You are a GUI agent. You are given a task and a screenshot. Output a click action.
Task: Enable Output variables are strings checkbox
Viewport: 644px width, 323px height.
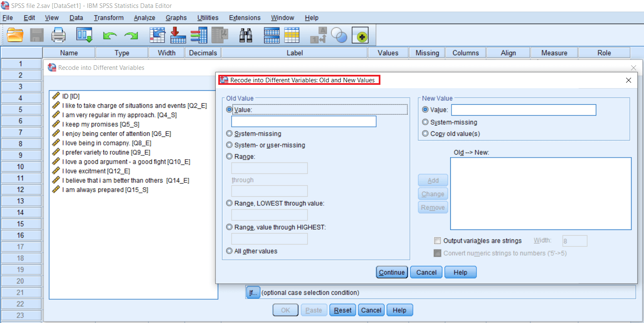(437, 241)
